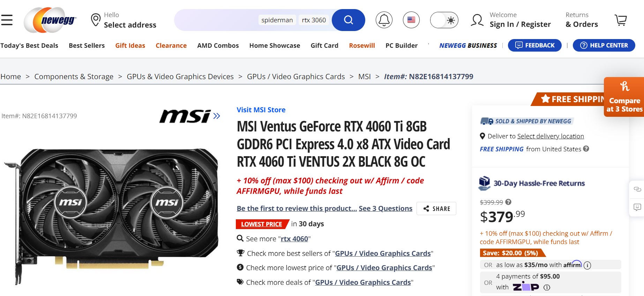This screenshot has width=644, height=296.
Task: Open the Visit MSI Store link
Action: pyautogui.click(x=261, y=110)
